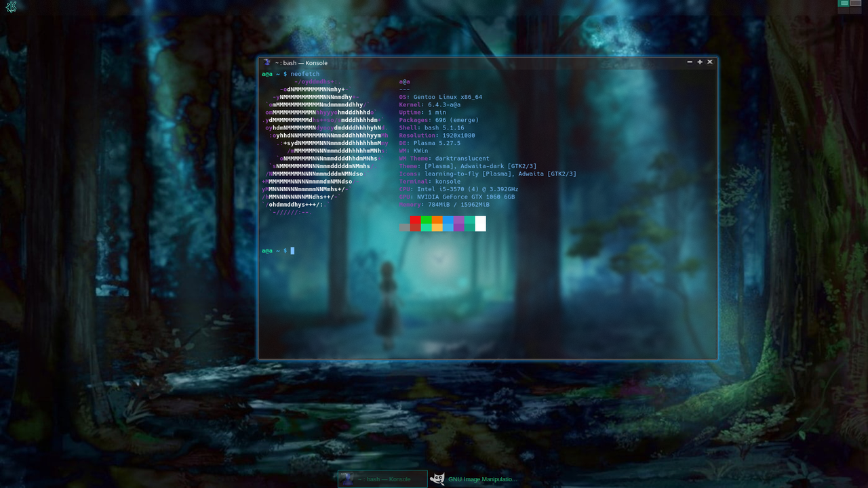The height and width of the screenshot is (488, 868).
Task: Click the typed neofetch command
Action: 305,74
